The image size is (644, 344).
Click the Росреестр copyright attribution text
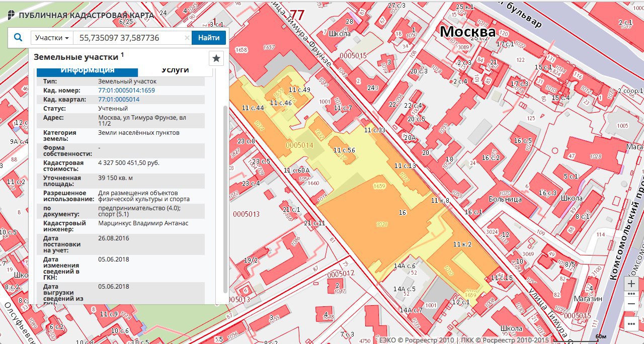click(x=463, y=340)
